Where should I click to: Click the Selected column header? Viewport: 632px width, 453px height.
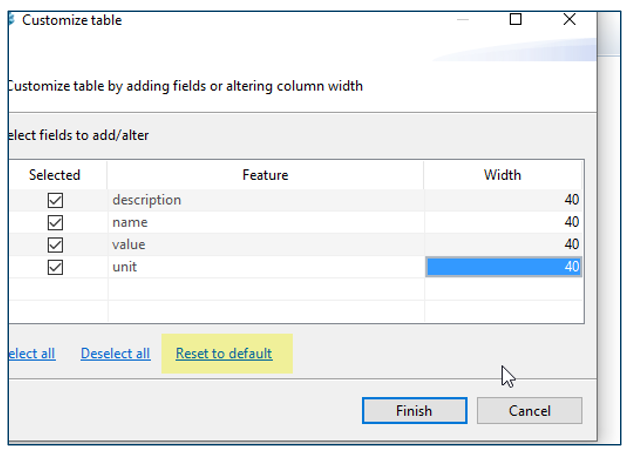tap(54, 175)
